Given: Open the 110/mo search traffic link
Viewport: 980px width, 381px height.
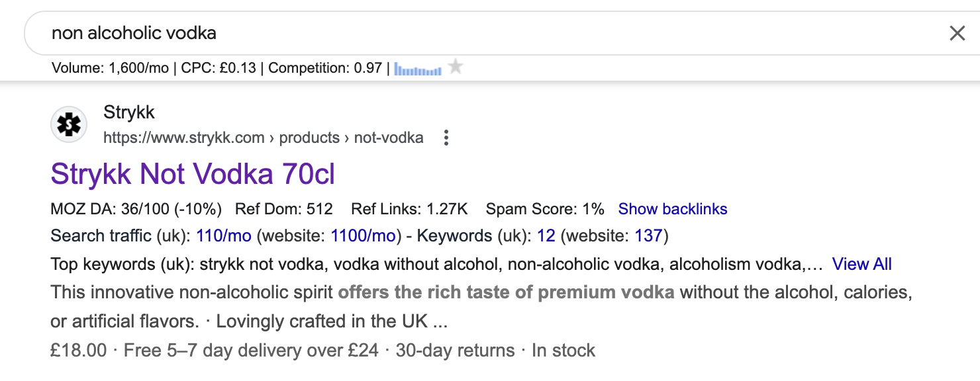Looking at the screenshot, I should click(224, 236).
